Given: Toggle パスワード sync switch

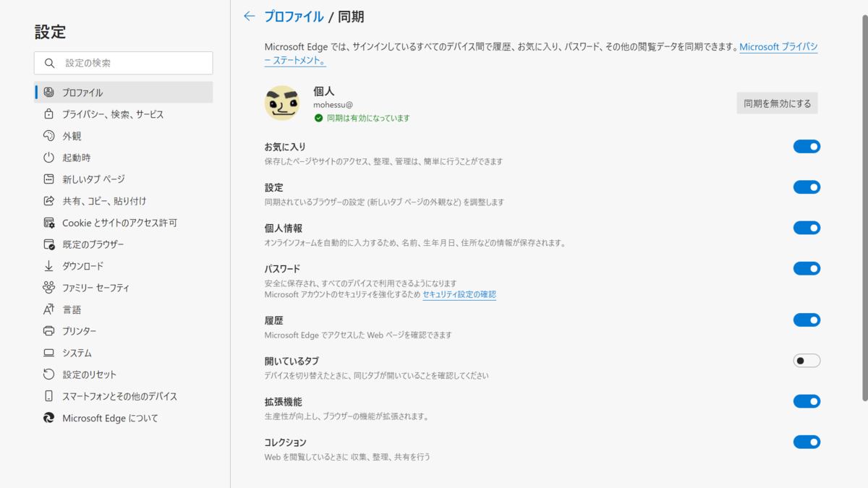Looking at the screenshot, I should (807, 268).
